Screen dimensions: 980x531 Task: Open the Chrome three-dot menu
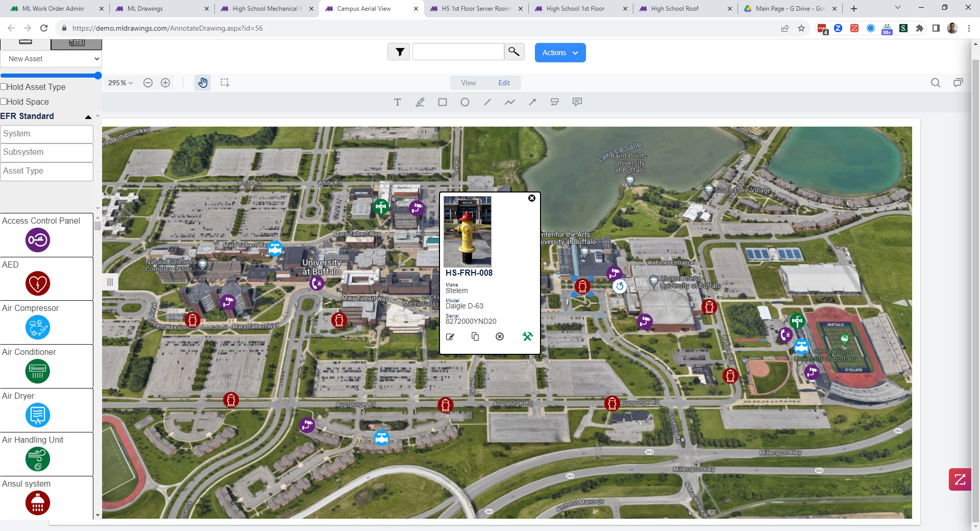coord(969,28)
